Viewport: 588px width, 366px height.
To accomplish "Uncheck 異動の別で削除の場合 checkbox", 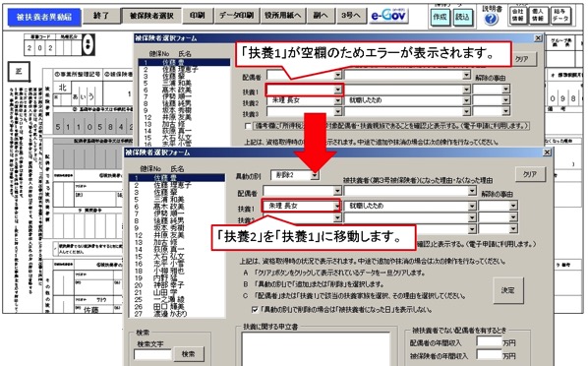I will pyautogui.click(x=255, y=310).
